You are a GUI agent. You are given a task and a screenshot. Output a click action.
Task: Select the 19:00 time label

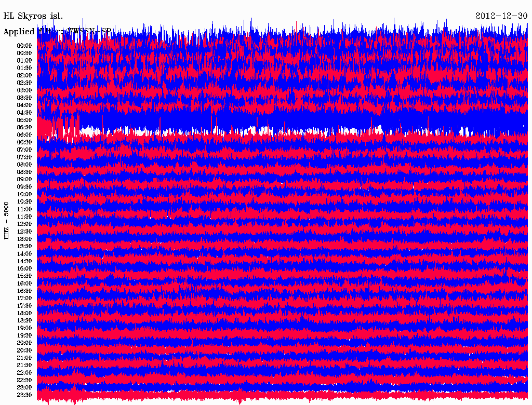point(24,328)
